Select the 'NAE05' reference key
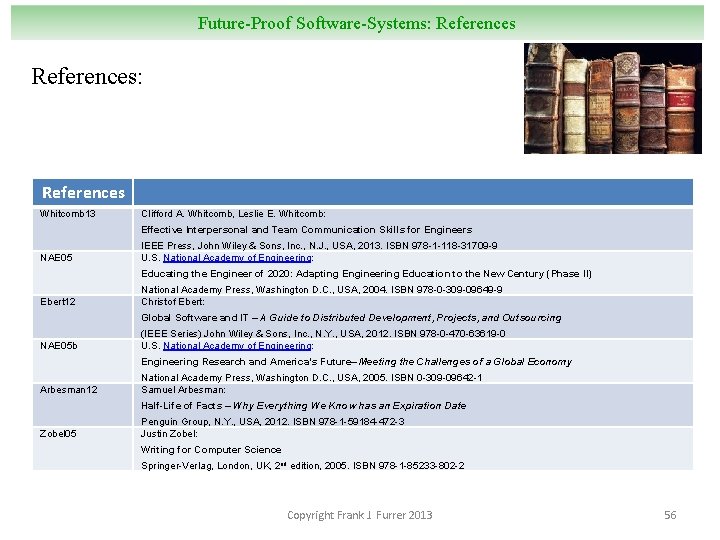This screenshot has height=540, width=720. 56,258
